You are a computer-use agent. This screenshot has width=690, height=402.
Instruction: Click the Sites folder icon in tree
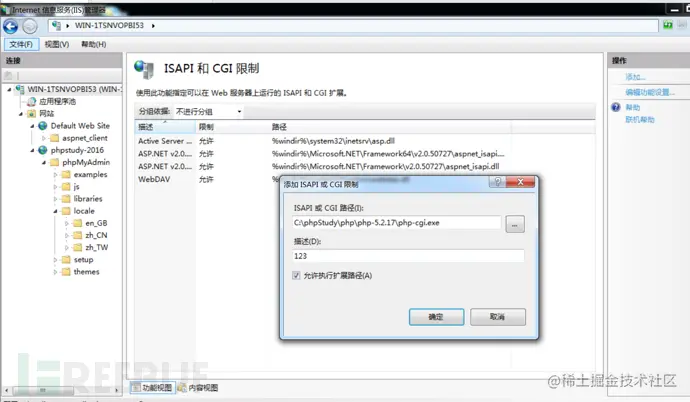click(x=32, y=113)
